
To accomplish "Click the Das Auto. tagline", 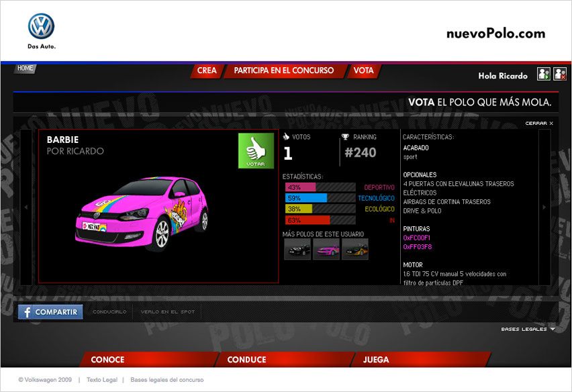I will 42,46.
